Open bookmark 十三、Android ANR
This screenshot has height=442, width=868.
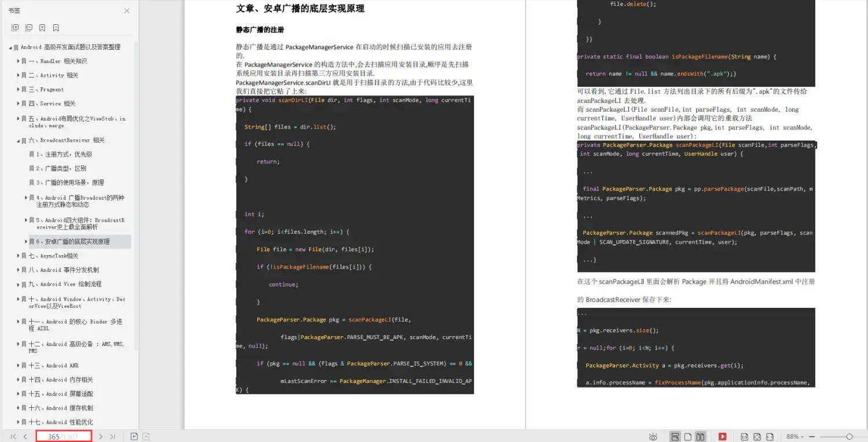(x=54, y=366)
